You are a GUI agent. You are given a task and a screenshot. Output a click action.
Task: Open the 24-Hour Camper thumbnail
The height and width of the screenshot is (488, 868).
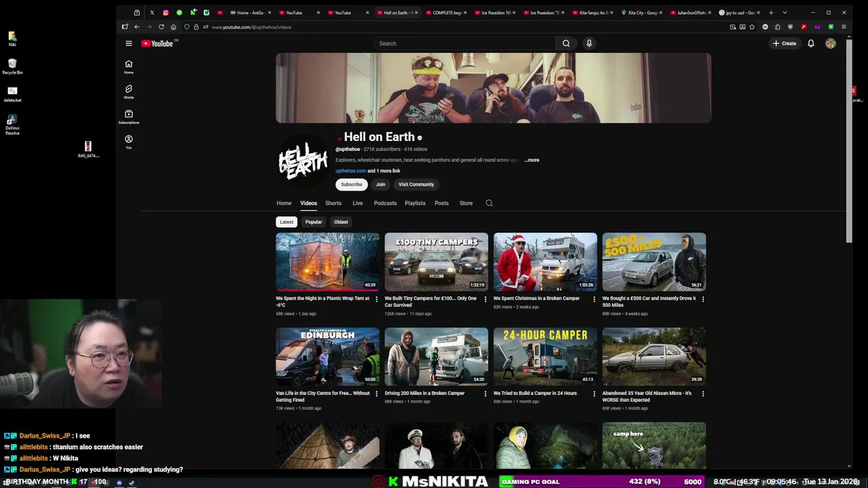tap(545, 357)
